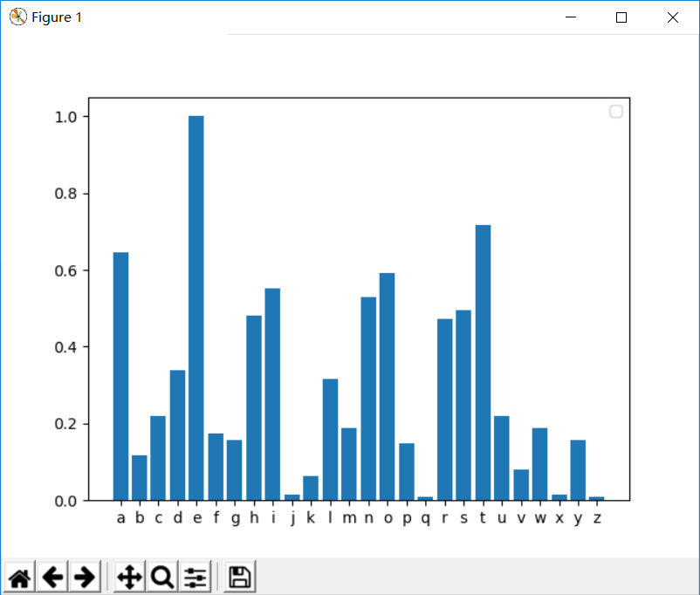
Task: Minimize the Figure 1 window
Action: [571, 17]
